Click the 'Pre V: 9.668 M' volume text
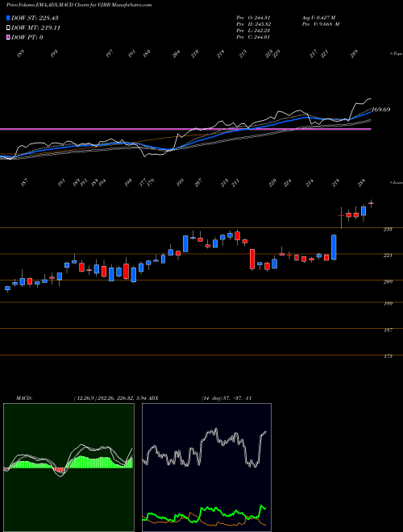Screen dimensions: 403x532 [x=321, y=24]
